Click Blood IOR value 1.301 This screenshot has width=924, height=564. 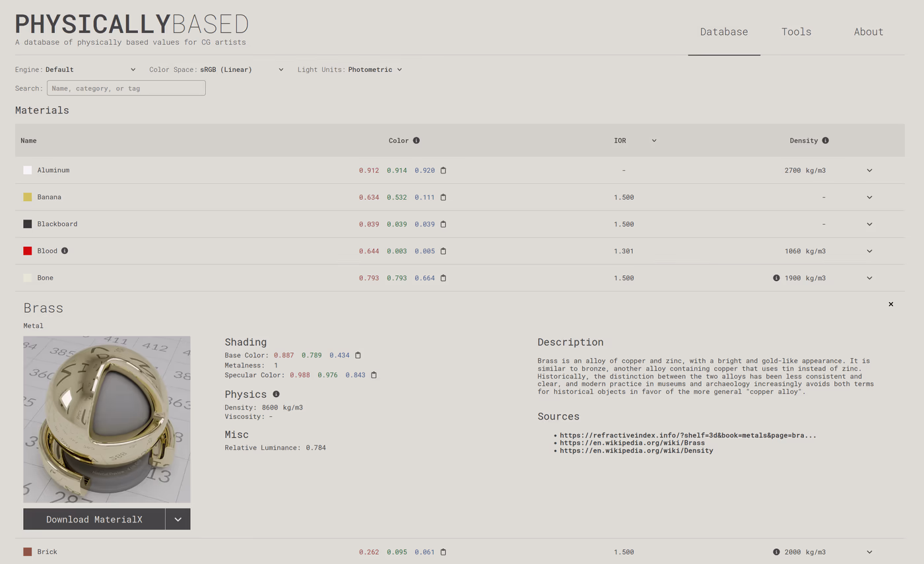(x=624, y=251)
